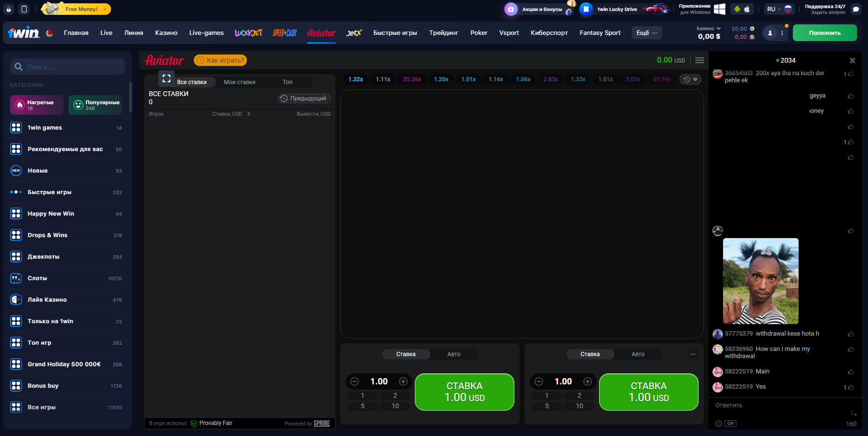This screenshot has width=868, height=436.
Task: Open the Казино menu item
Action: pyautogui.click(x=166, y=33)
